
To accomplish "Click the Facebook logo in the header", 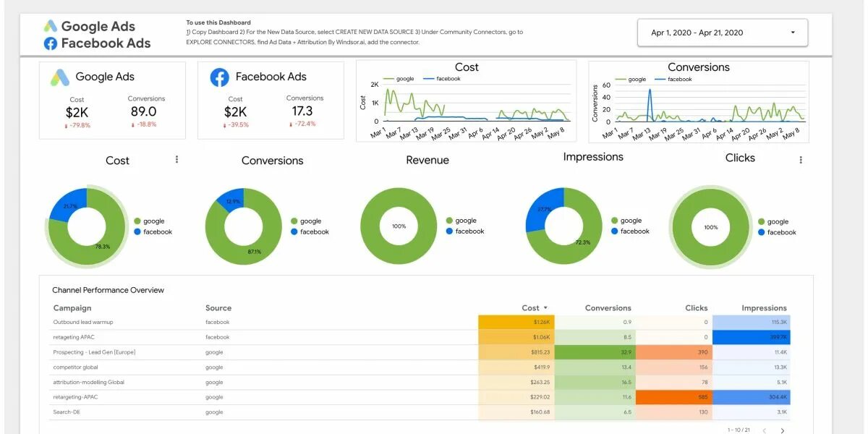I will pos(51,43).
